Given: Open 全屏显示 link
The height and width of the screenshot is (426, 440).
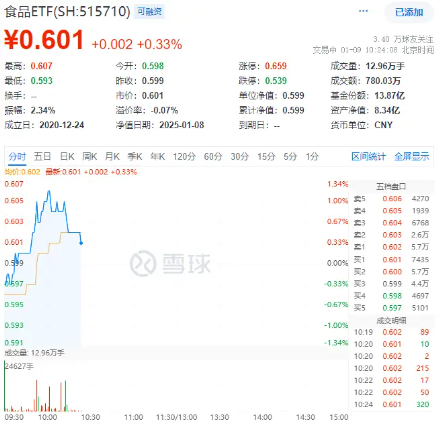Looking at the screenshot, I should pyautogui.click(x=412, y=156).
